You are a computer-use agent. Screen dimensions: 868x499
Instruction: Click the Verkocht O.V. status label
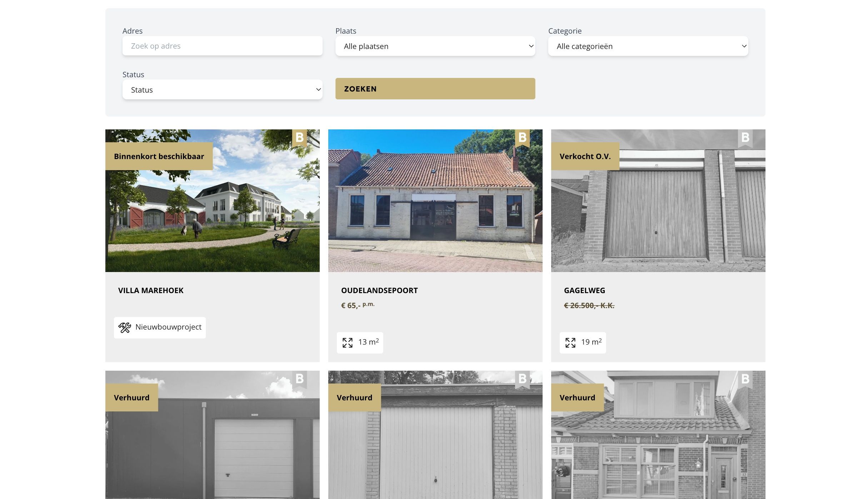pyautogui.click(x=585, y=156)
